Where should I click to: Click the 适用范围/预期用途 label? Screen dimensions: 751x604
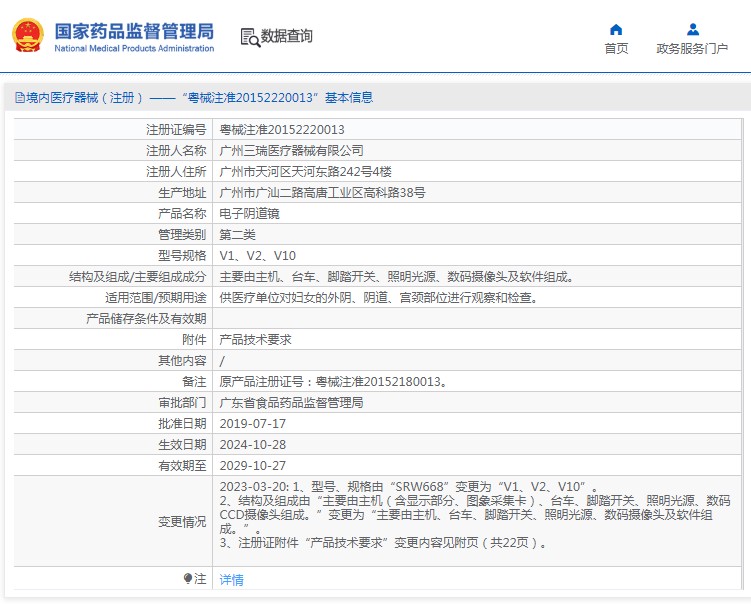pos(156,298)
